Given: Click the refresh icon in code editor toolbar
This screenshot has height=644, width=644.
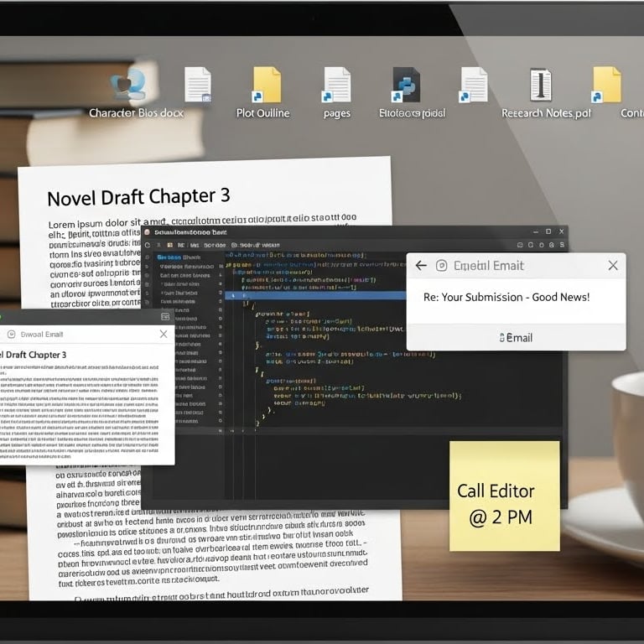Looking at the screenshot, I should coord(148,245).
